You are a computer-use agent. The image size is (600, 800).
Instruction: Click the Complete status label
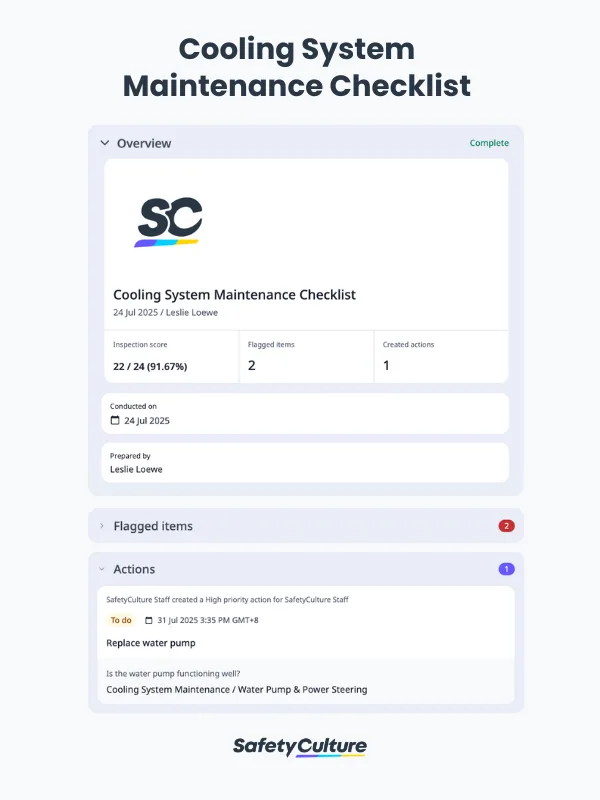click(x=489, y=143)
